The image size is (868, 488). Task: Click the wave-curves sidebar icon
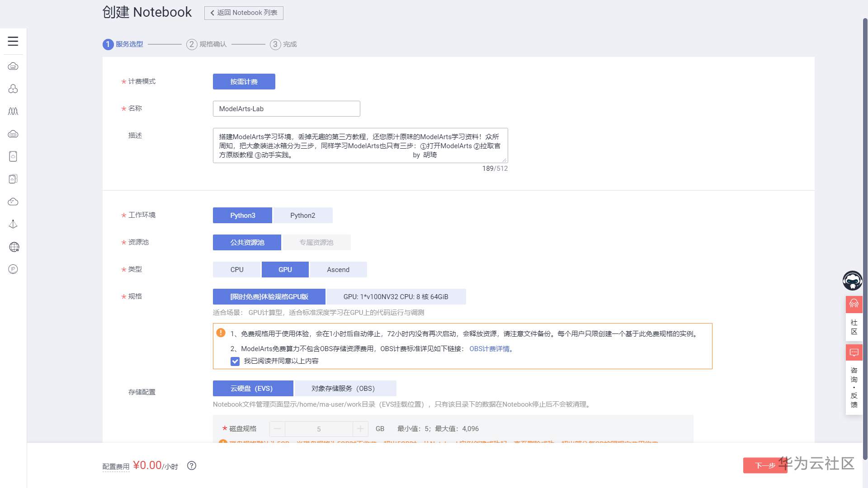tap(13, 111)
